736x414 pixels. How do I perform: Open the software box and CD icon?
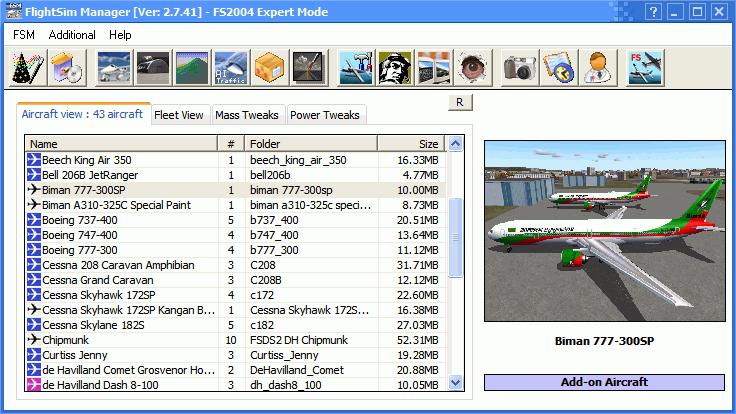[x=68, y=68]
